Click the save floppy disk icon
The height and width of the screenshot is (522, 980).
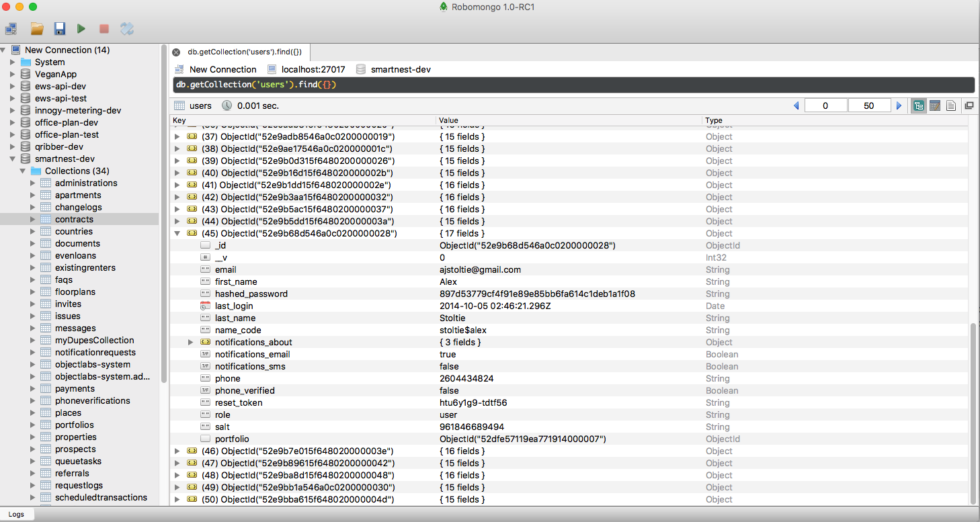(60, 29)
